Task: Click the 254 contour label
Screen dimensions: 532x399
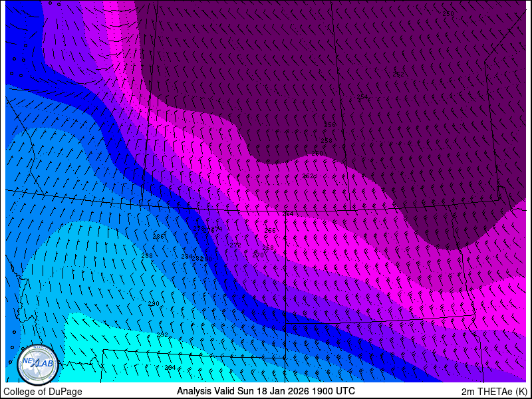Action: coord(362,97)
